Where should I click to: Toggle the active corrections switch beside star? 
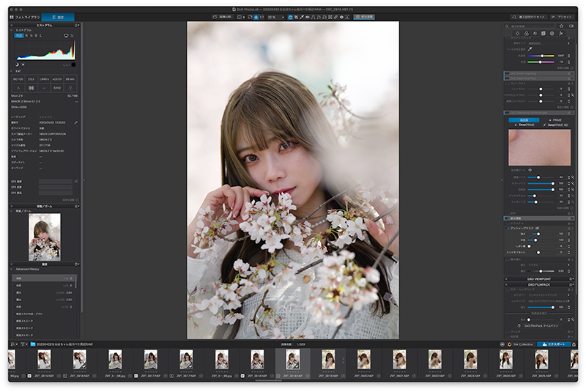tap(571, 26)
